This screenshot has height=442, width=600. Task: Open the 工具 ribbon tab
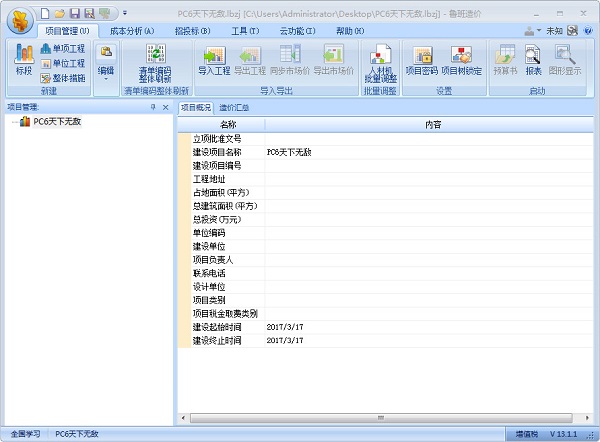point(245,31)
